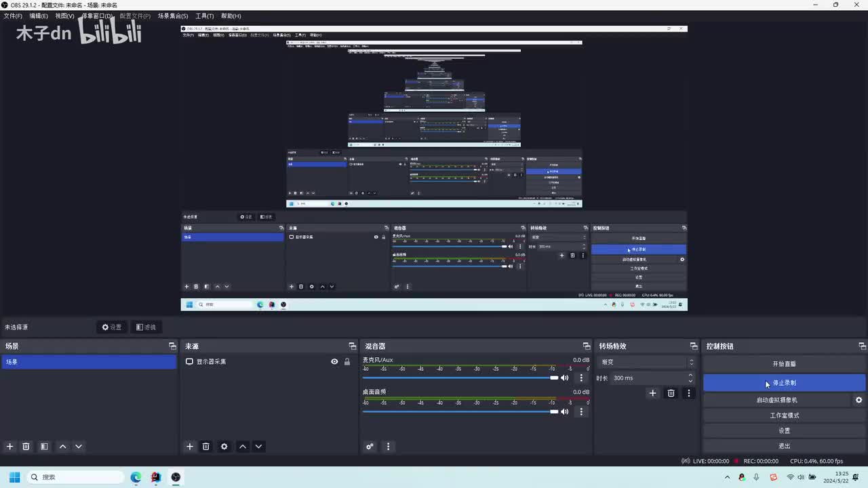Move the scene down in the 场景 list

click(79, 447)
